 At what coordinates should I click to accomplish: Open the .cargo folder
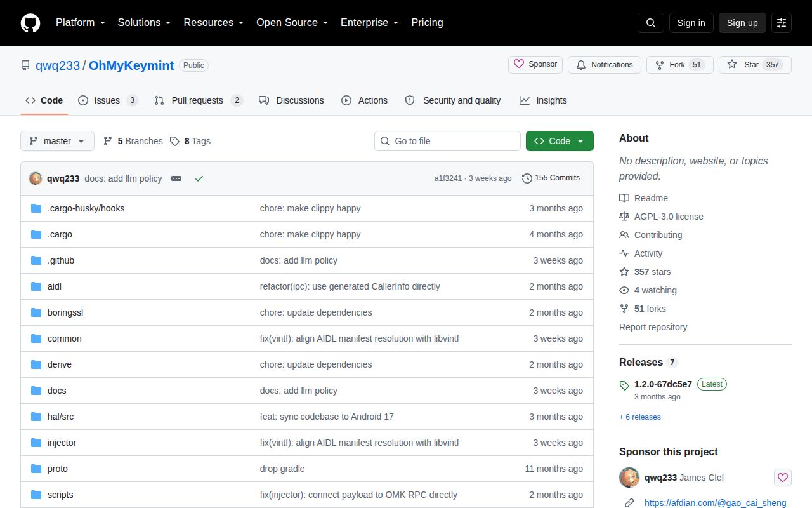click(x=60, y=234)
